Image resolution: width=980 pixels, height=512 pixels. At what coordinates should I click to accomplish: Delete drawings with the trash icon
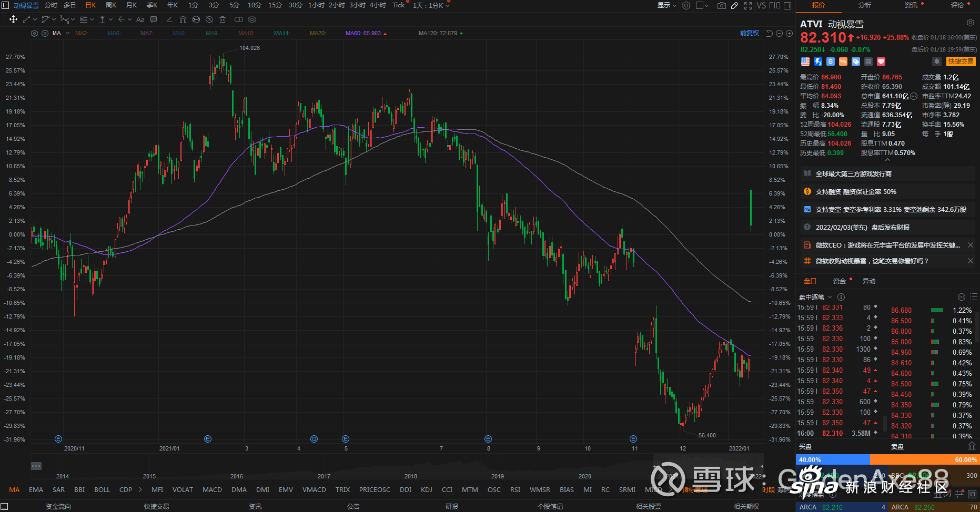(223, 19)
